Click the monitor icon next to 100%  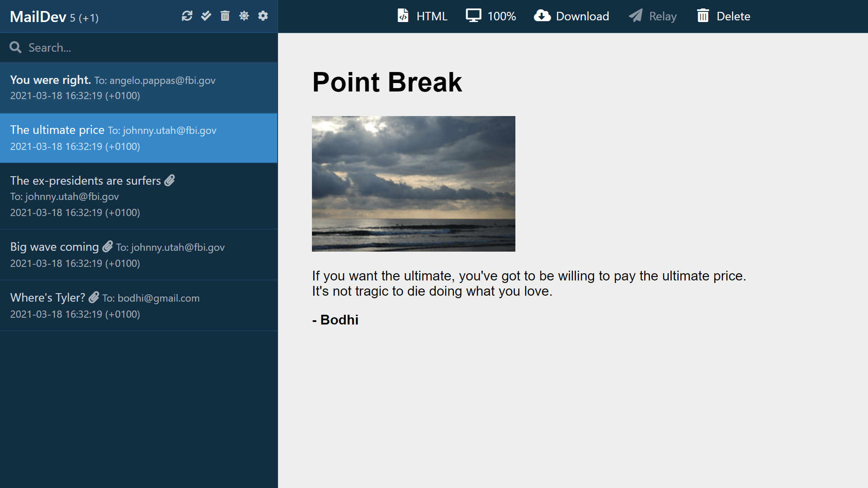coord(473,15)
